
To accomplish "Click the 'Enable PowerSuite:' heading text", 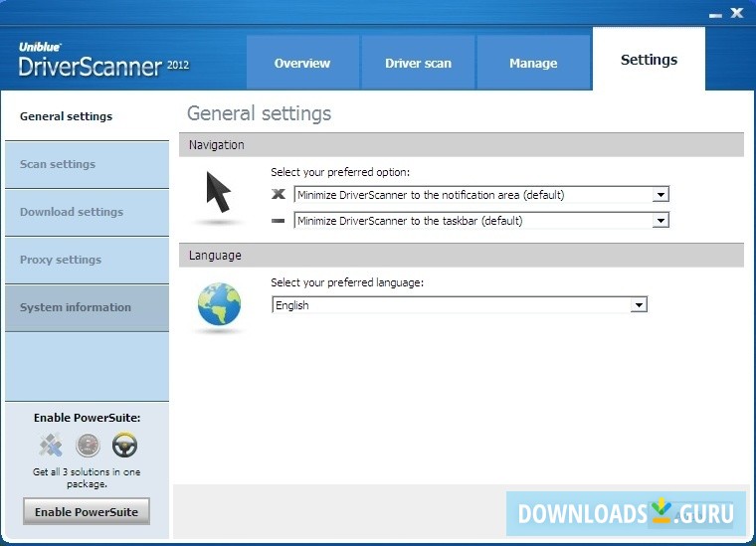I will [x=87, y=418].
